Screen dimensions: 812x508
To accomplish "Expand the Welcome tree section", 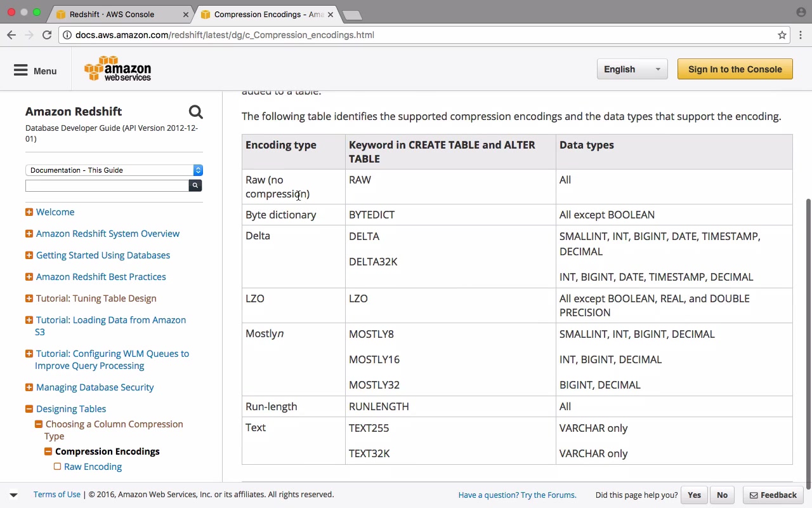I will click(x=29, y=212).
